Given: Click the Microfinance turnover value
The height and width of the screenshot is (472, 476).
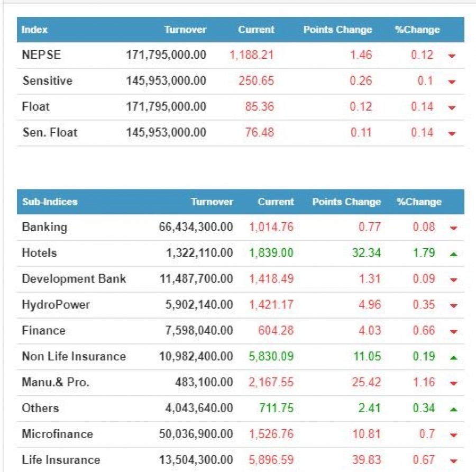Looking at the screenshot, I should coord(196,434).
